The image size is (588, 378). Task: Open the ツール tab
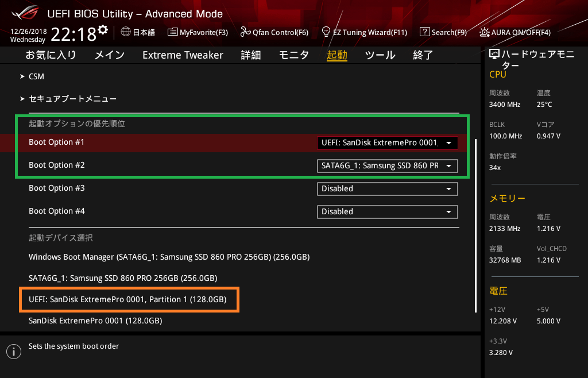coord(380,55)
